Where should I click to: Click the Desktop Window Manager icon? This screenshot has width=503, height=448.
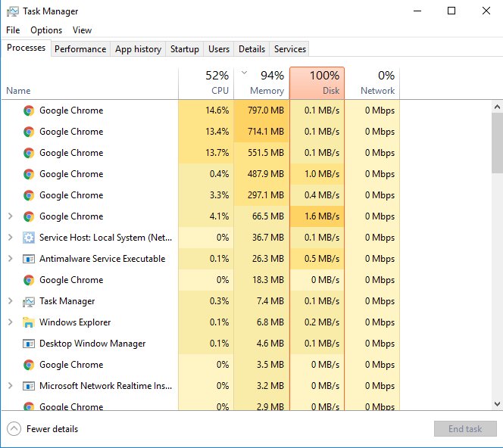point(29,344)
